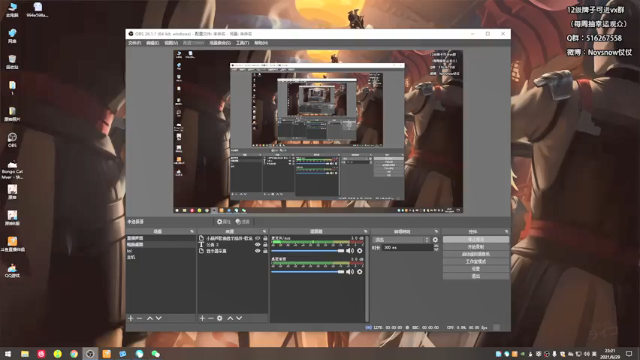This screenshot has height=360, width=640.
Task: Move the selected source down
Action: tap(239, 318)
